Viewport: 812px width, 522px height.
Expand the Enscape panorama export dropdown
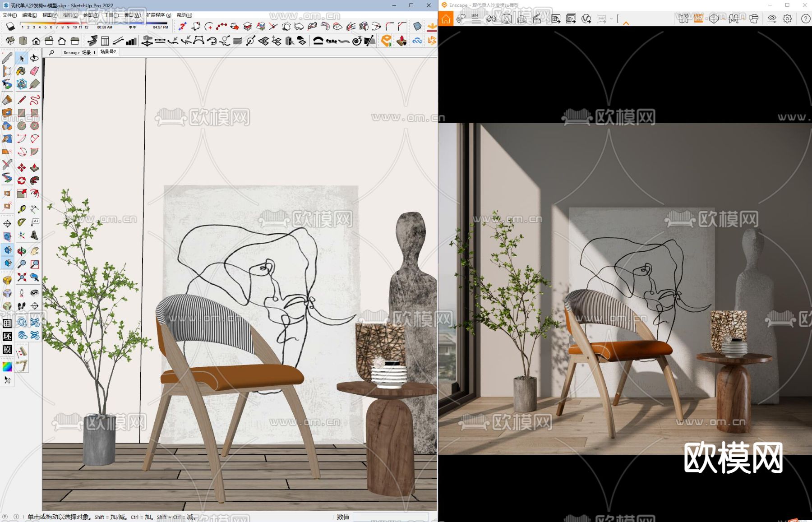[611, 18]
